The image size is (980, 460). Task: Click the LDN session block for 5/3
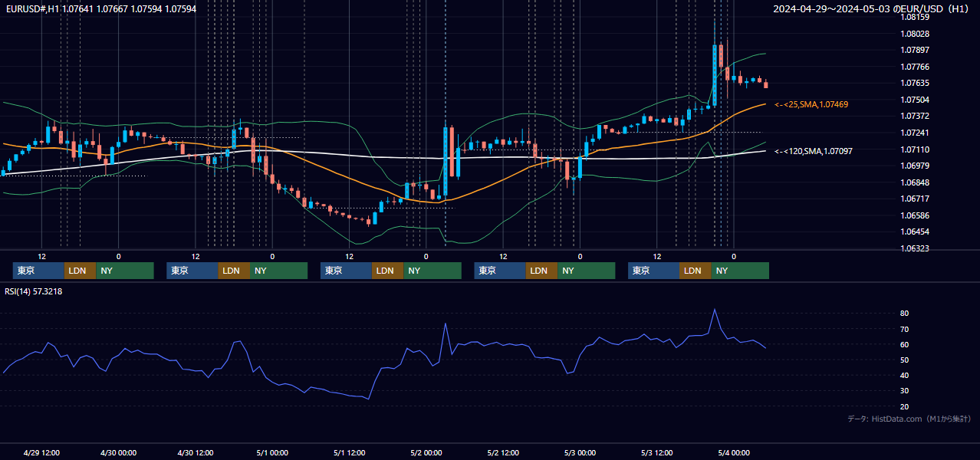tap(695, 271)
